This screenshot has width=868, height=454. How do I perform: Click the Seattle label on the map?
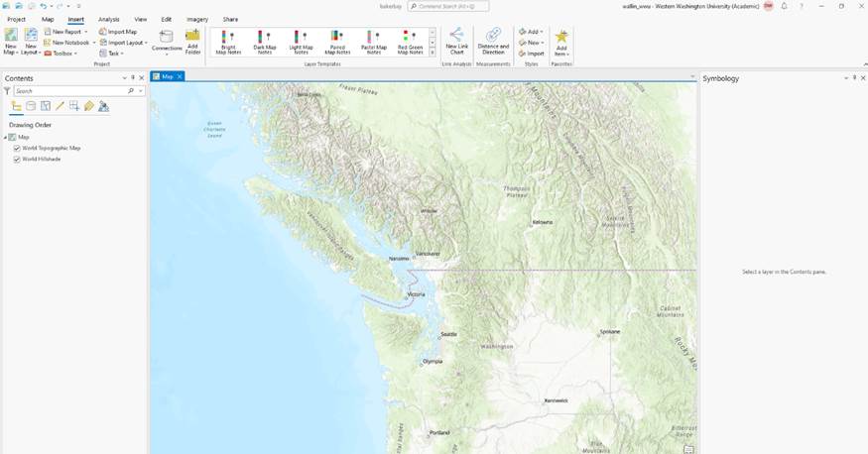pos(449,335)
